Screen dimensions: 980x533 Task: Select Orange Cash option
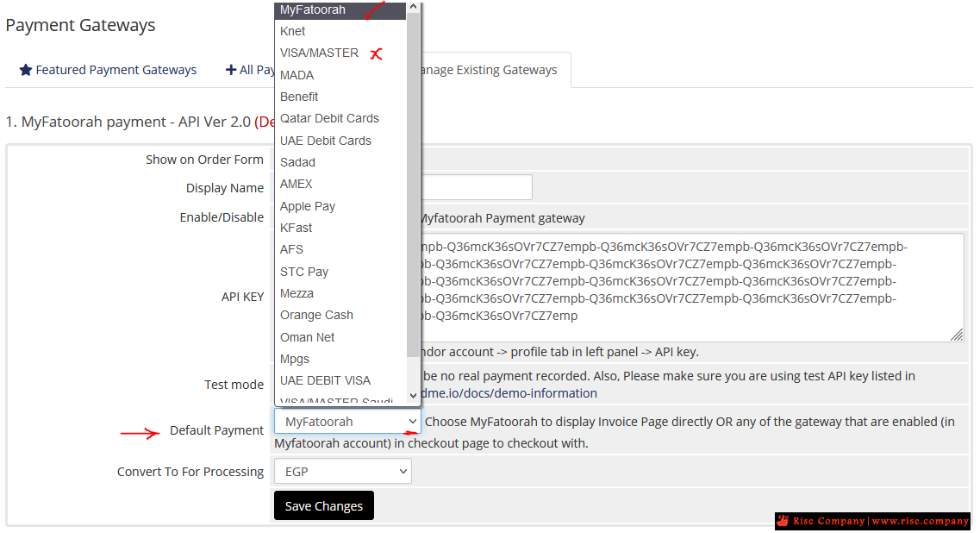(340, 315)
